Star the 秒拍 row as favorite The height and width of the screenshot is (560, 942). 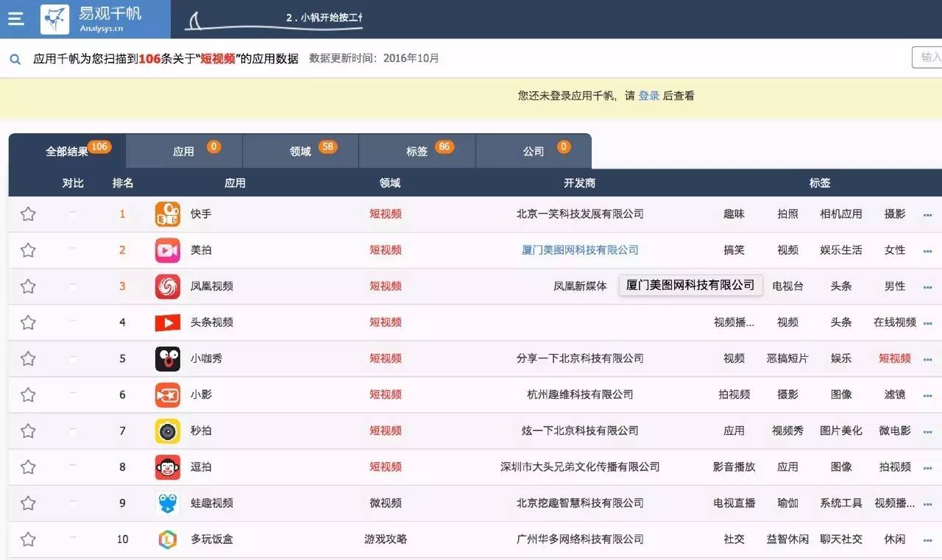coord(28,430)
